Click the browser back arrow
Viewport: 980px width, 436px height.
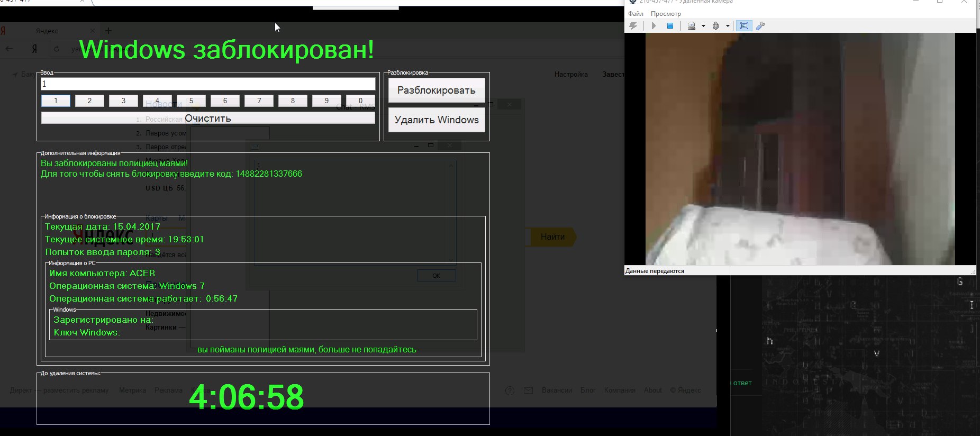[10, 49]
